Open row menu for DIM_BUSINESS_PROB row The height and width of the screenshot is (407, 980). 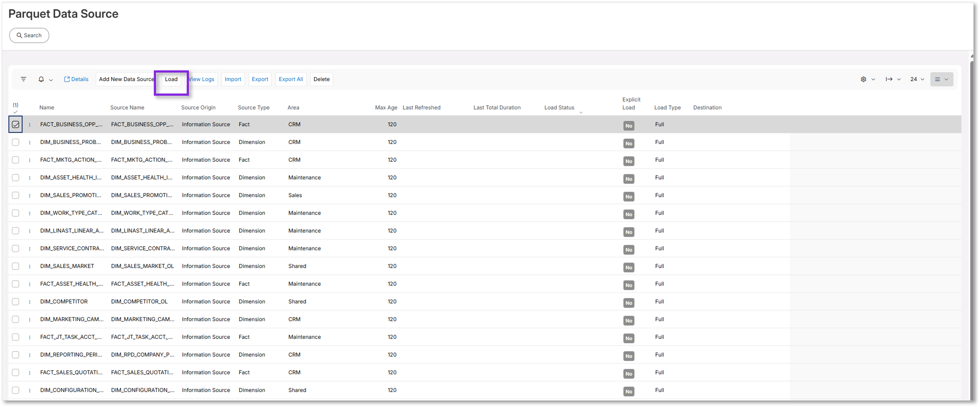30,142
